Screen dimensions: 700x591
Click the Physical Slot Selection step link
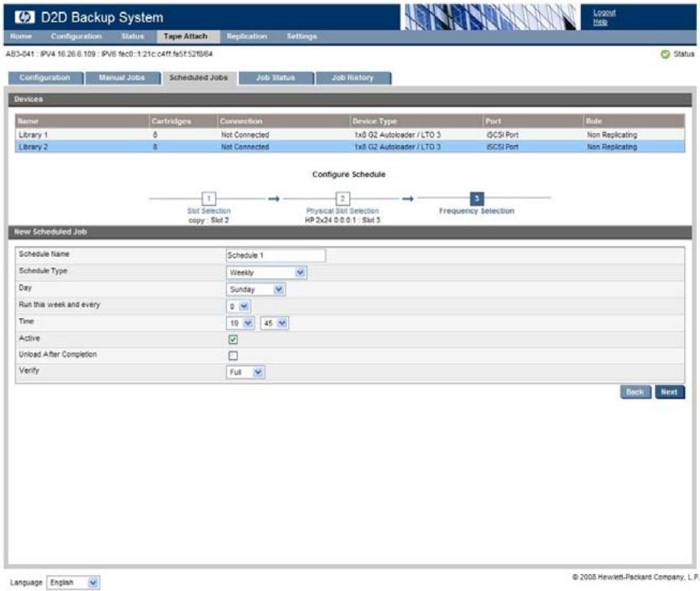pyautogui.click(x=343, y=211)
